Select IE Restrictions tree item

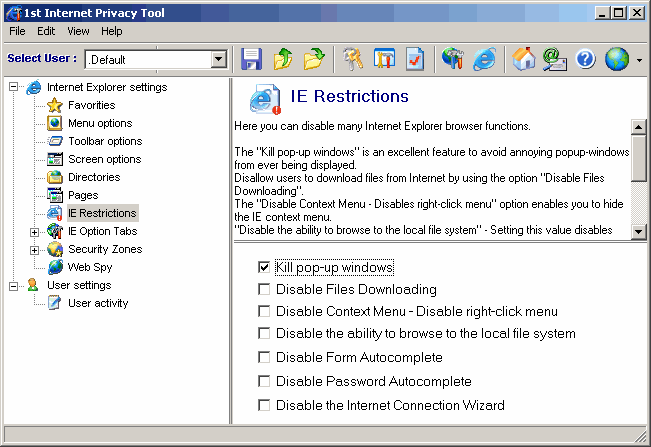coord(102,213)
